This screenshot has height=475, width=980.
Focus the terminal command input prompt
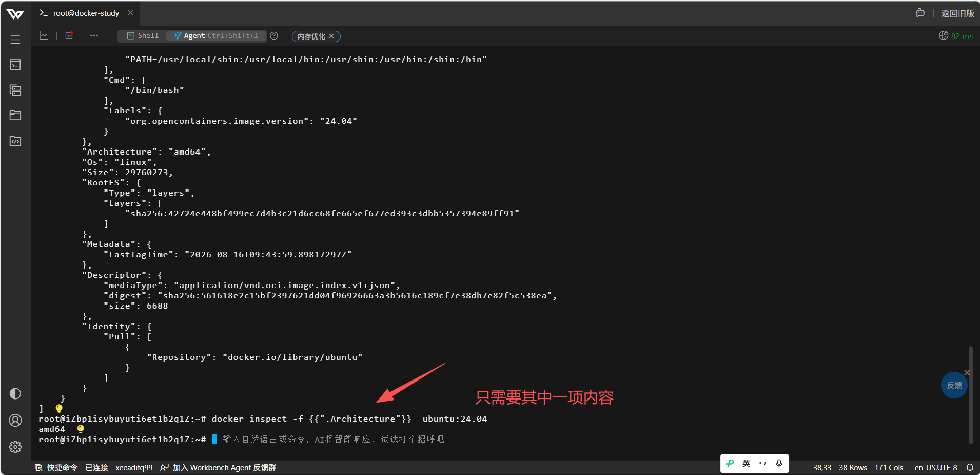334,439
